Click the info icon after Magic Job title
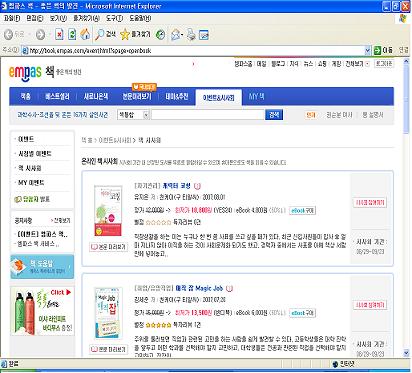Screen dimensions: 412x373 point(229,288)
